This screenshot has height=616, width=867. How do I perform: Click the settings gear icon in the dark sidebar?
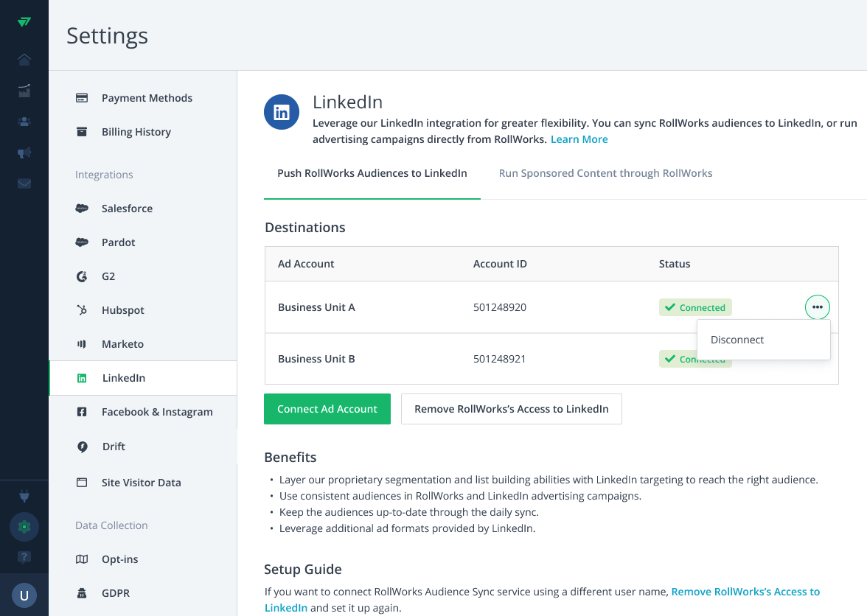point(24,527)
